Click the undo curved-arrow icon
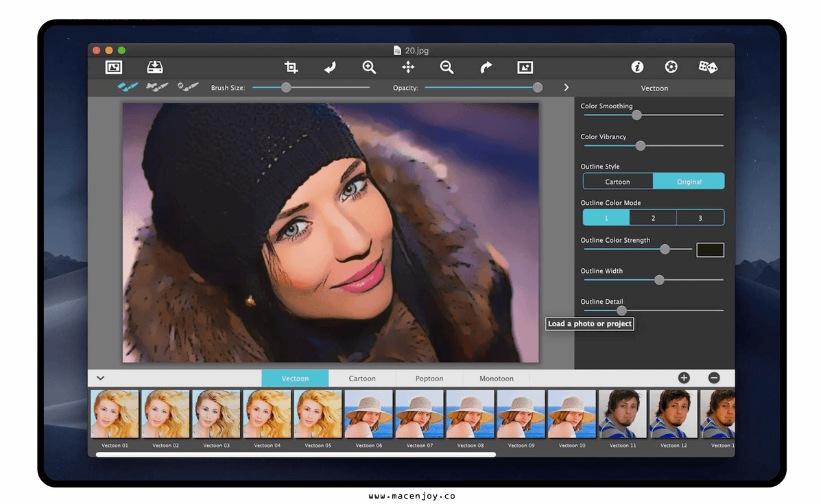 [330, 67]
